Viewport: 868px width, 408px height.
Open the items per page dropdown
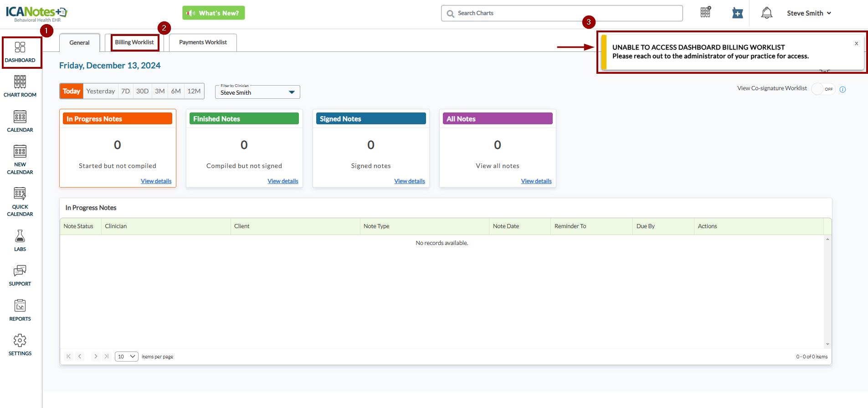pos(127,357)
